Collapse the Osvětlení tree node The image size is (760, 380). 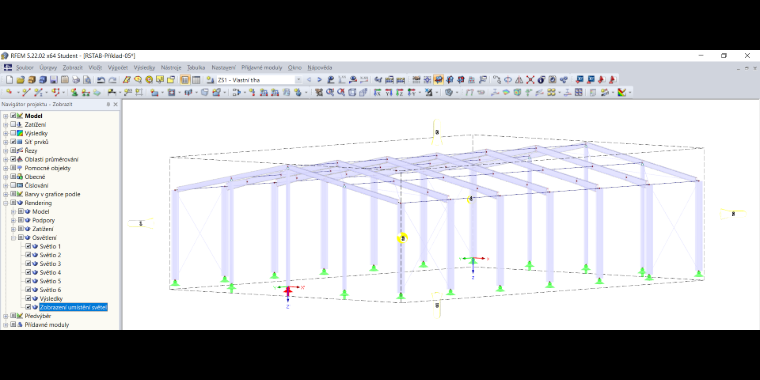(13, 238)
